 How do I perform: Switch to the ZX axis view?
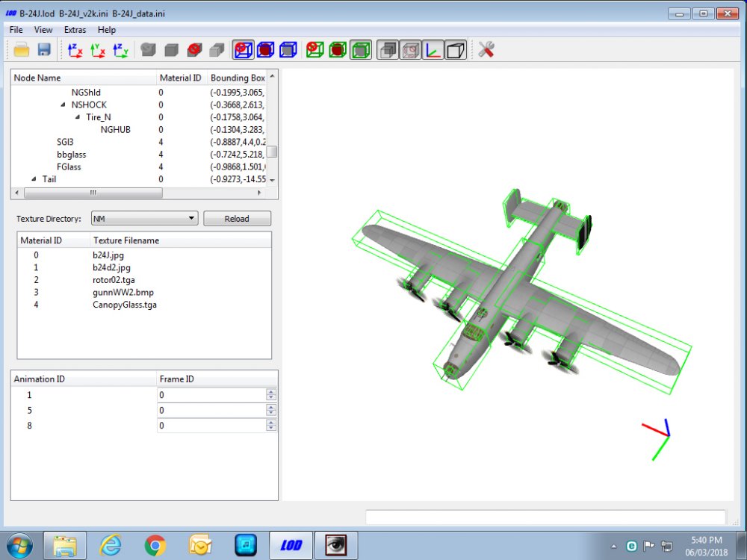click(75, 49)
